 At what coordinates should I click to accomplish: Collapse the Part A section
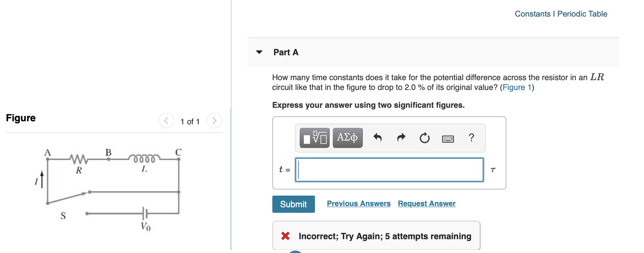(259, 52)
